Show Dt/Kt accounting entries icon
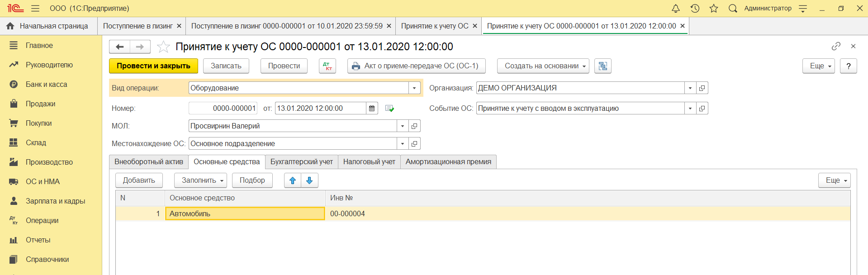 (x=327, y=66)
